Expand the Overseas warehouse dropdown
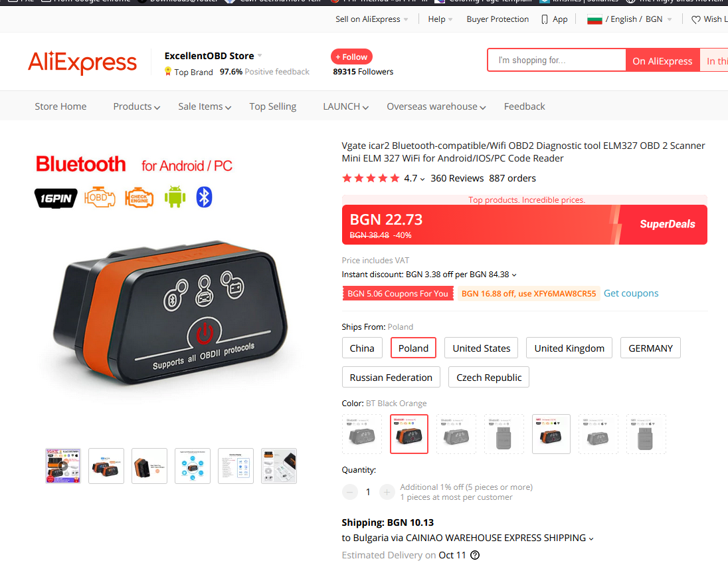The image size is (728, 573). (436, 106)
